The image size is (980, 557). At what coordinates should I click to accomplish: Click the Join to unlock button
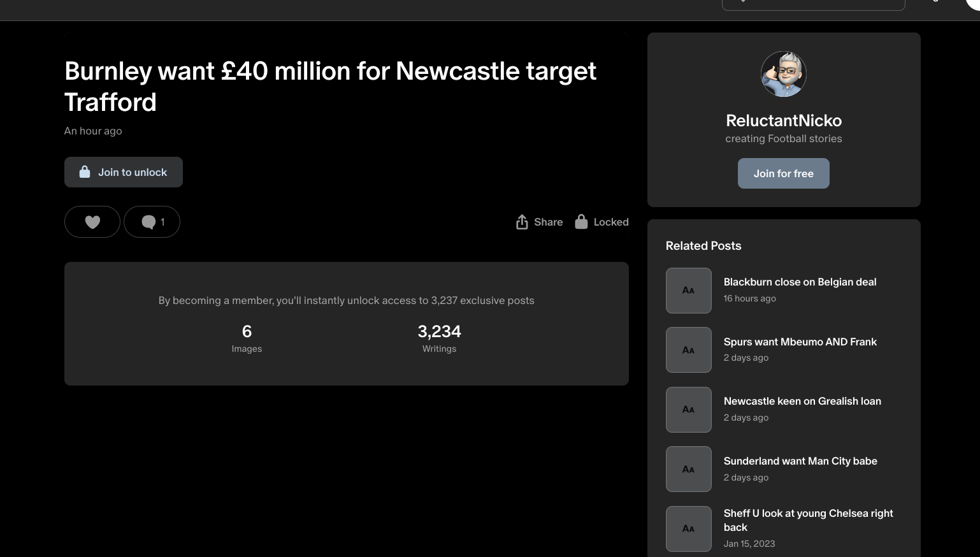coord(124,172)
